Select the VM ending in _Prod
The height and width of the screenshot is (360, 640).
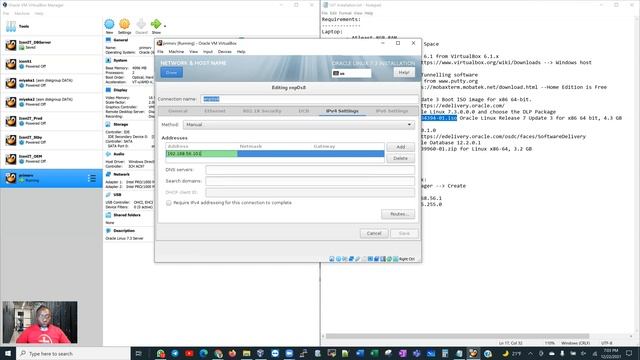(51, 121)
